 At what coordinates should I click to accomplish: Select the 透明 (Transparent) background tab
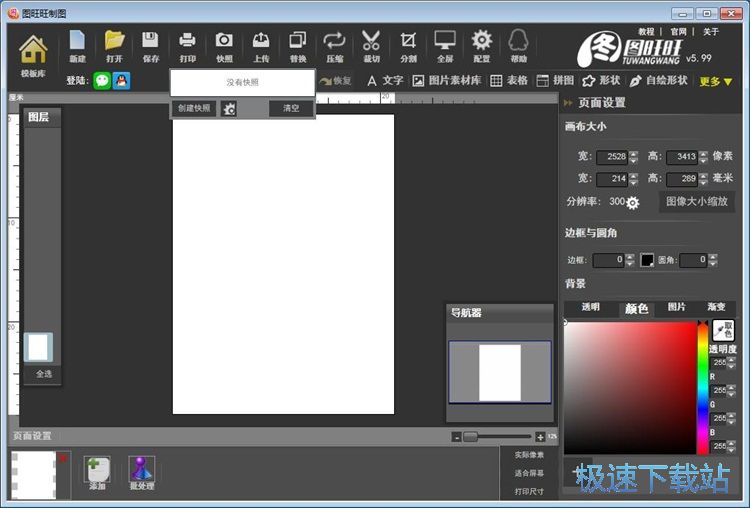591,308
